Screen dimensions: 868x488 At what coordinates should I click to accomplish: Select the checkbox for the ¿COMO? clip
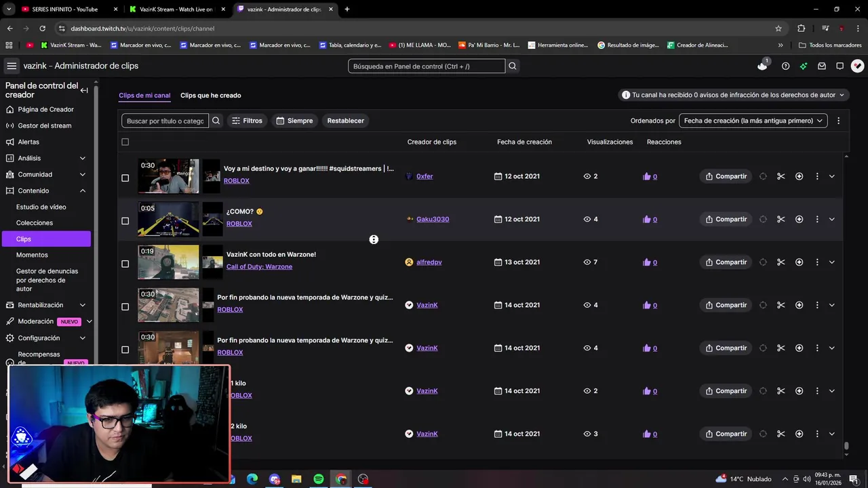point(125,221)
